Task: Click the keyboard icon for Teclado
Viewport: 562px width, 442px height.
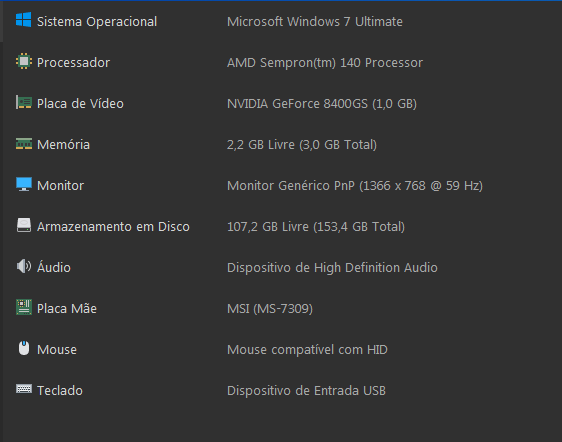Action: 24,389
